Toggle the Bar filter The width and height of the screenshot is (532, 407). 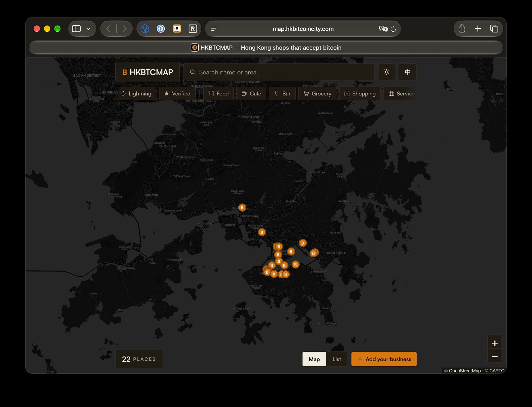click(x=282, y=94)
